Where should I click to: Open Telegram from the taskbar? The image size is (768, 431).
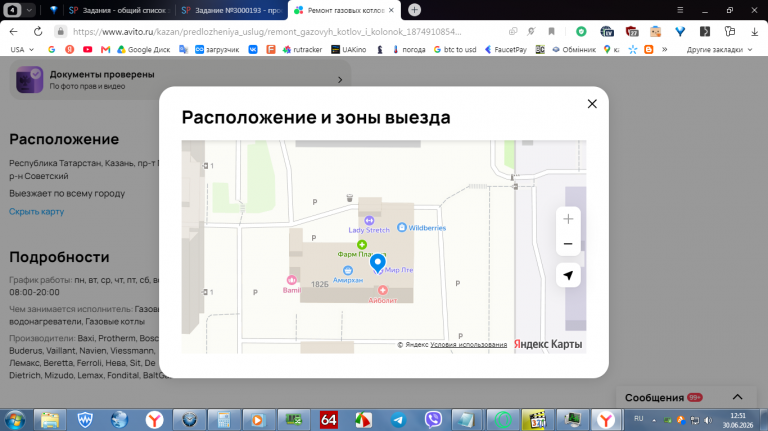click(x=398, y=420)
